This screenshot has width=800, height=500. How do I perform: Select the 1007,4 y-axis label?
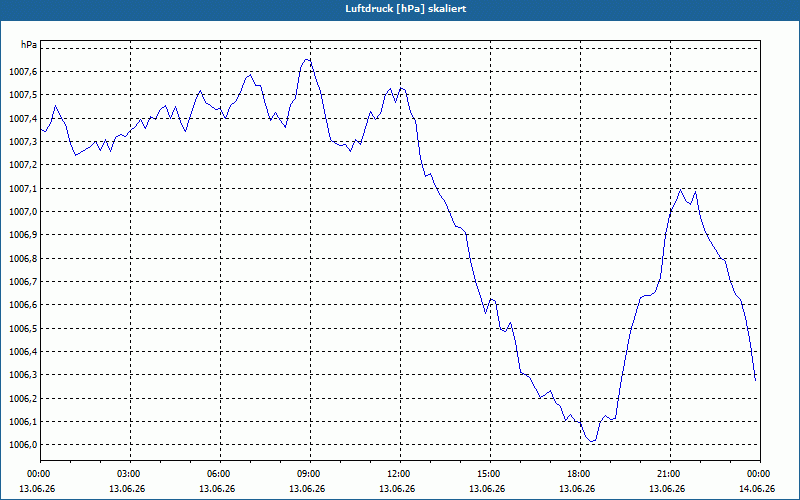tap(23, 118)
